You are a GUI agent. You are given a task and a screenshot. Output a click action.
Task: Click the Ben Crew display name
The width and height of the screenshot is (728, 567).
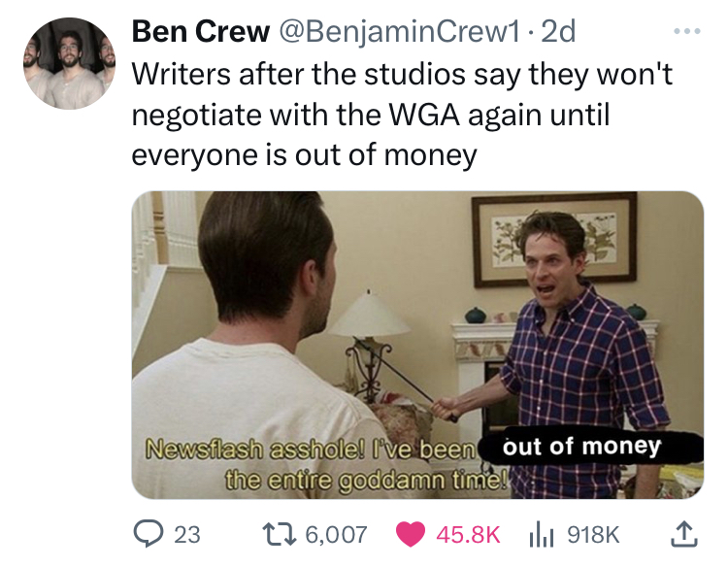[x=201, y=31]
